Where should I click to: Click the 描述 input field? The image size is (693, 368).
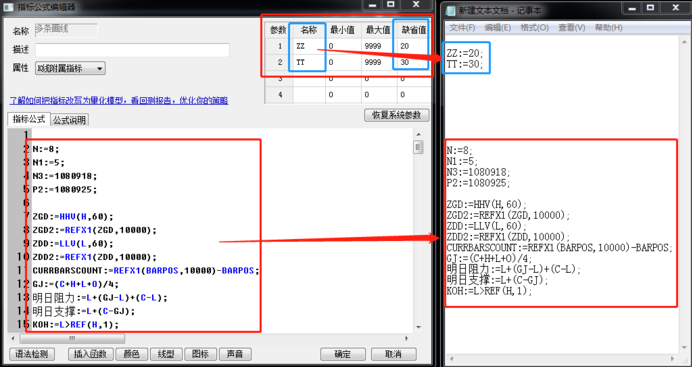[132, 50]
